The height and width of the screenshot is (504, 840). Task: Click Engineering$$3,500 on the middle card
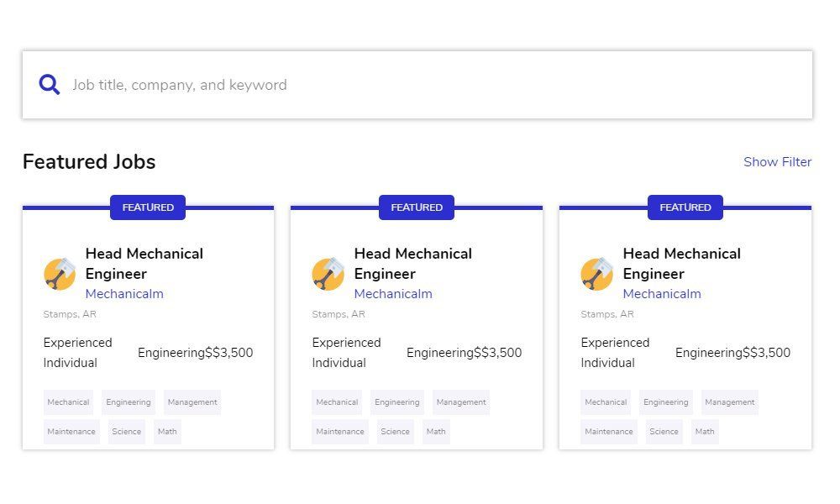pyautogui.click(x=465, y=353)
